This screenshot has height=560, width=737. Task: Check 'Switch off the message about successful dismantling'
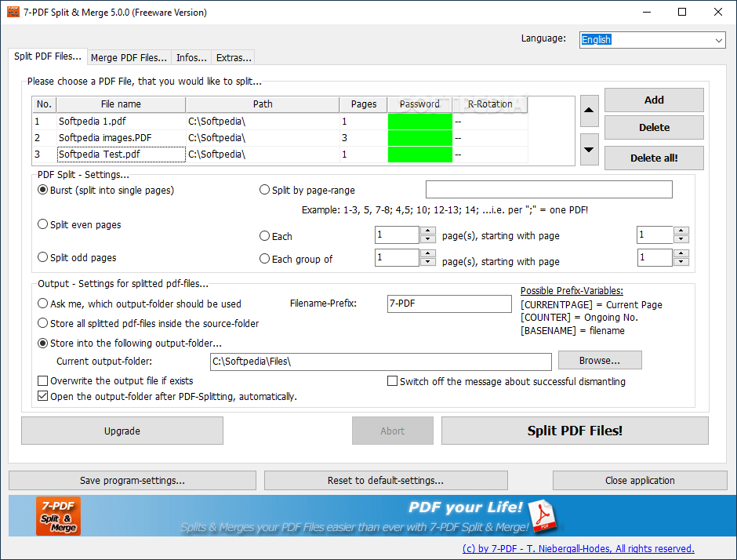point(392,380)
